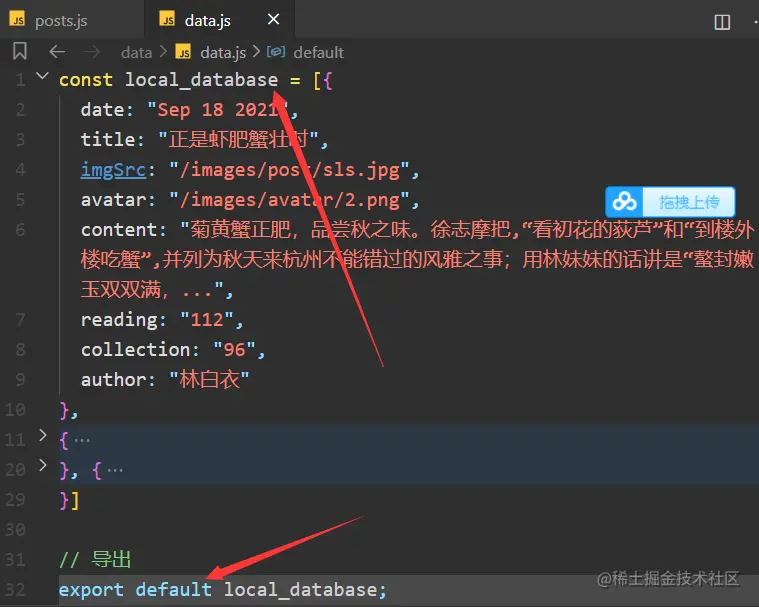Collapse the fold arrow on line 1
Image resolution: width=759 pixels, height=607 pixels.
coord(43,76)
